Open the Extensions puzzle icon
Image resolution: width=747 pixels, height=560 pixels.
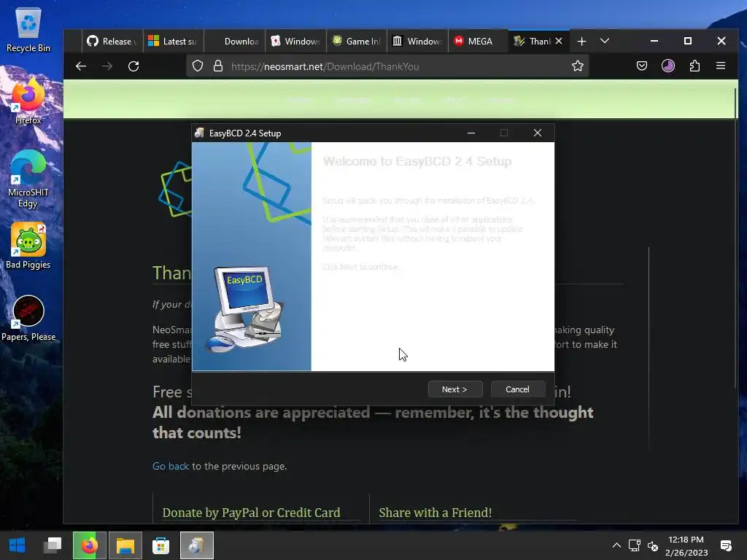click(694, 66)
